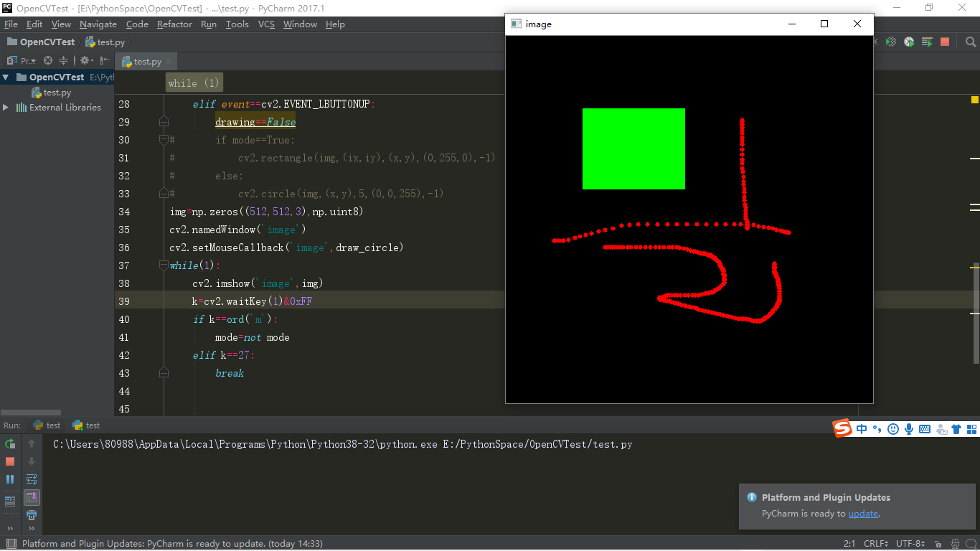Collapse the while(1) loop fold marker
This screenshot has height=551, width=980.
point(164,265)
